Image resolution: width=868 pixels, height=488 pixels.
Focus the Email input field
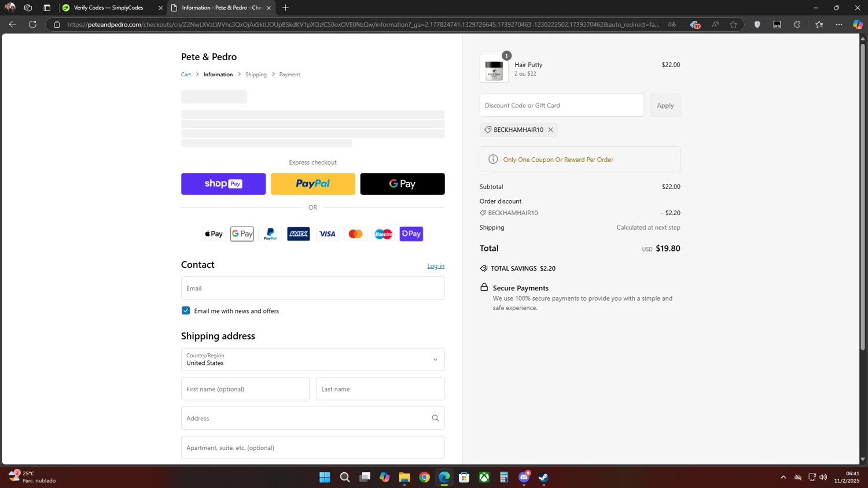313,288
